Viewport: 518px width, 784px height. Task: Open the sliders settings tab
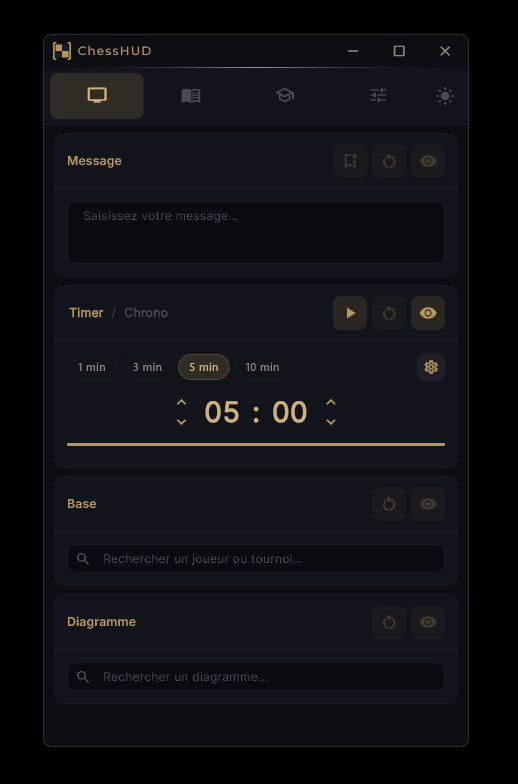click(378, 96)
